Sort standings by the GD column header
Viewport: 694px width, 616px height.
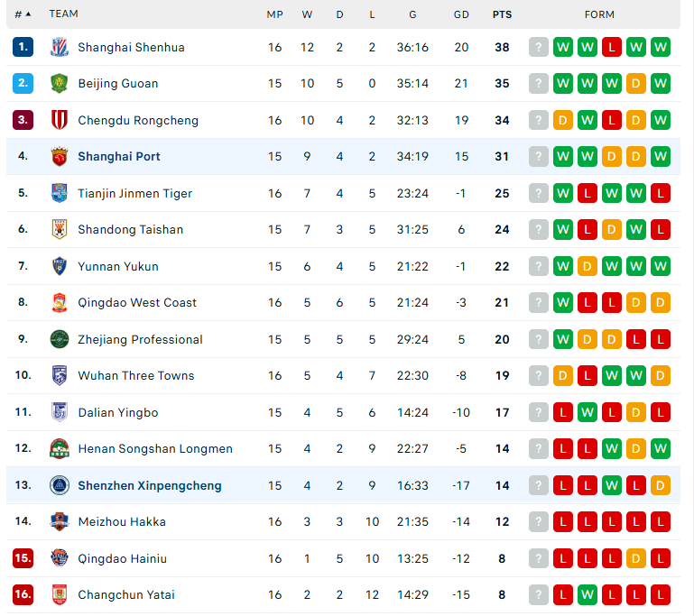(x=461, y=14)
